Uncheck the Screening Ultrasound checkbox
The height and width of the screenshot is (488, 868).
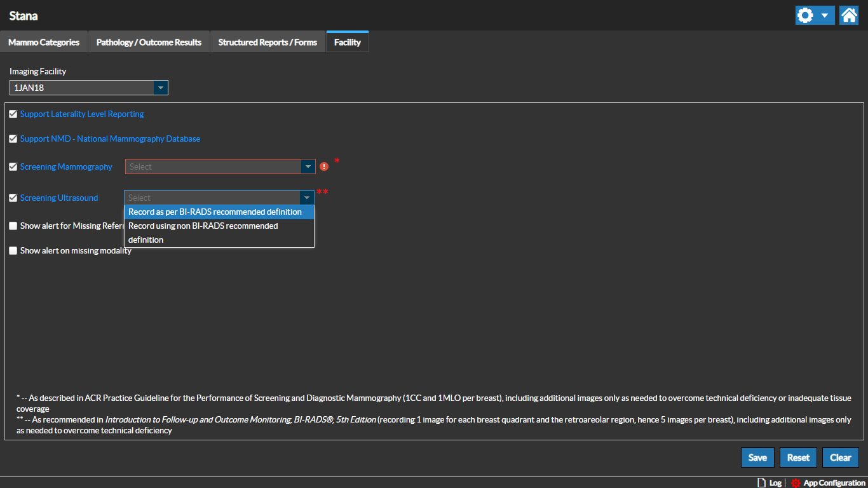[13, 198]
